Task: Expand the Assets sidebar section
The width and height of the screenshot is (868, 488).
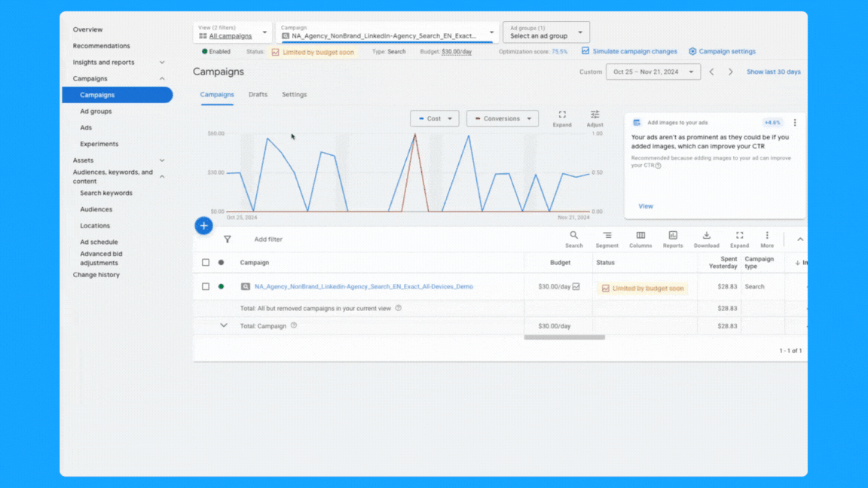Action: point(162,160)
